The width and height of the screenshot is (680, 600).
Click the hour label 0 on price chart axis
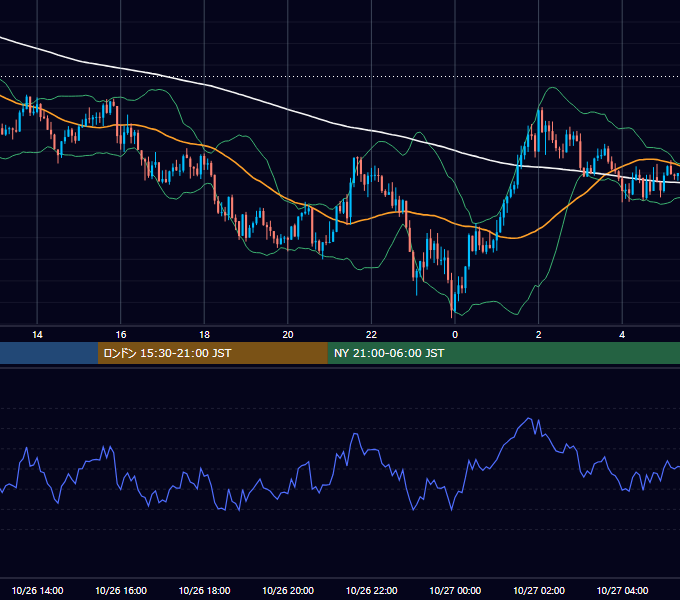(455, 335)
